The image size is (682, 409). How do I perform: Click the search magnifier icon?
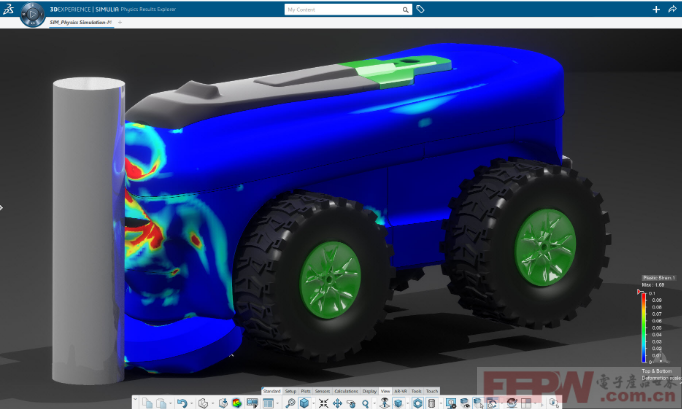point(405,10)
